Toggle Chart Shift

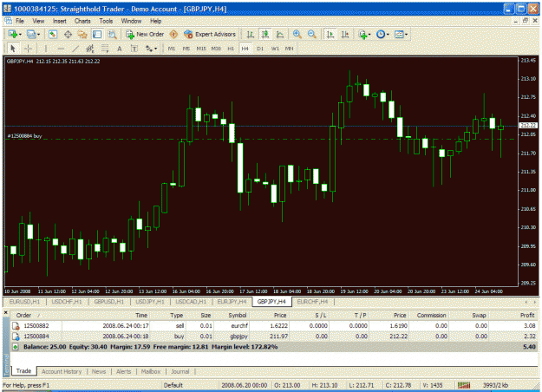click(x=345, y=34)
